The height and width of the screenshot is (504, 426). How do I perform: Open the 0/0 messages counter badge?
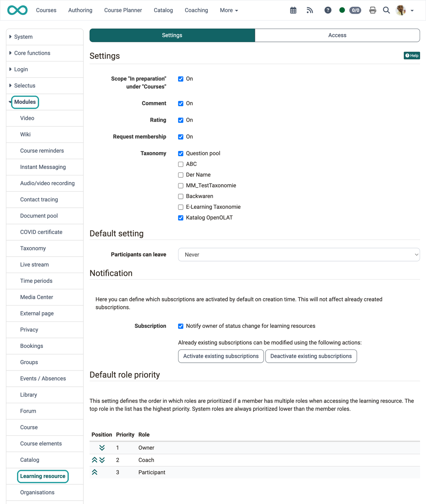[355, 10]
